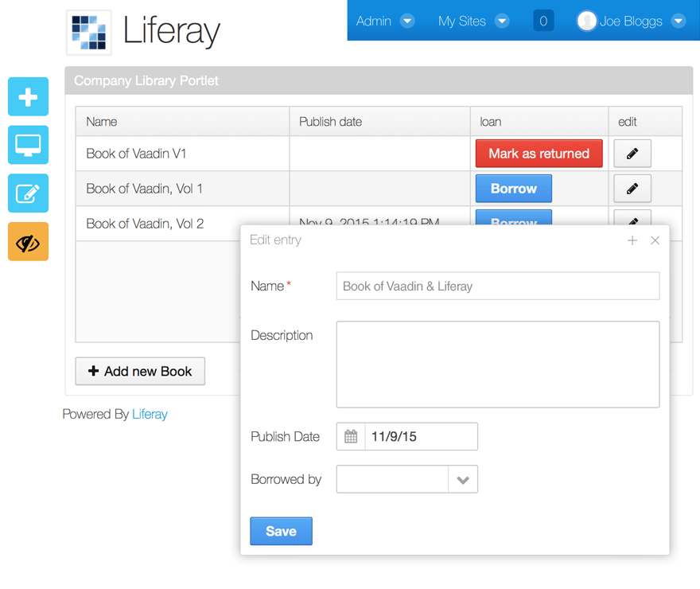This screenshot has width=700, height=589.
Task: Click the edit page pencil sidebar icon
Action: (28, 193)
